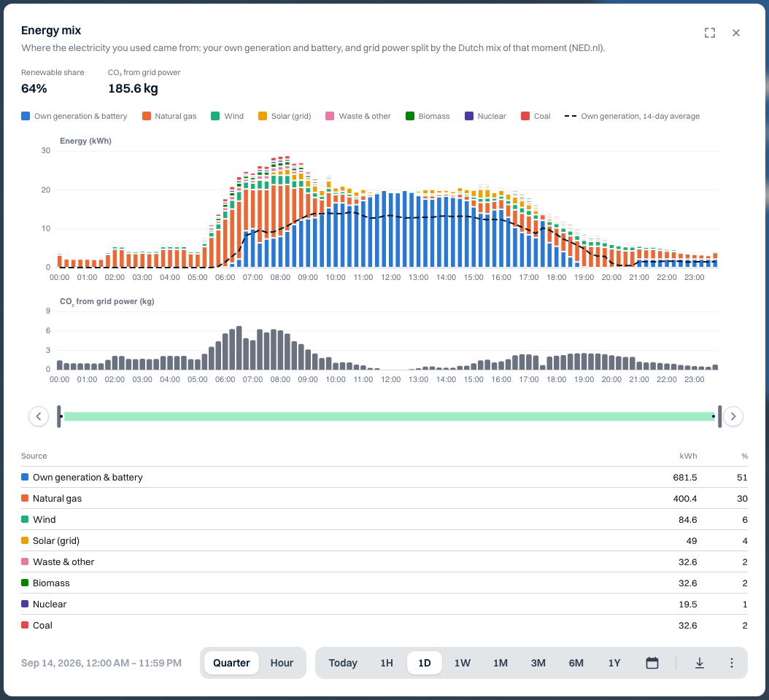
Task: Select the 3M time range
Action: 538,663
